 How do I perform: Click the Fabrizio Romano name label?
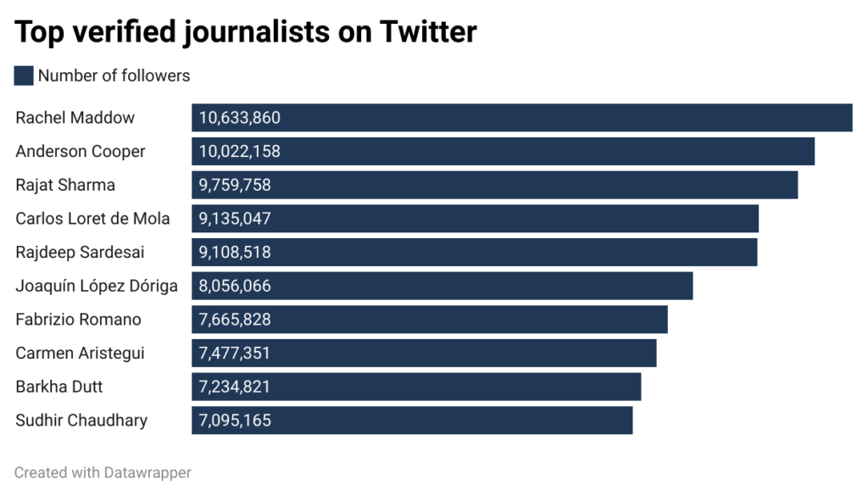[x=78, y=320]
